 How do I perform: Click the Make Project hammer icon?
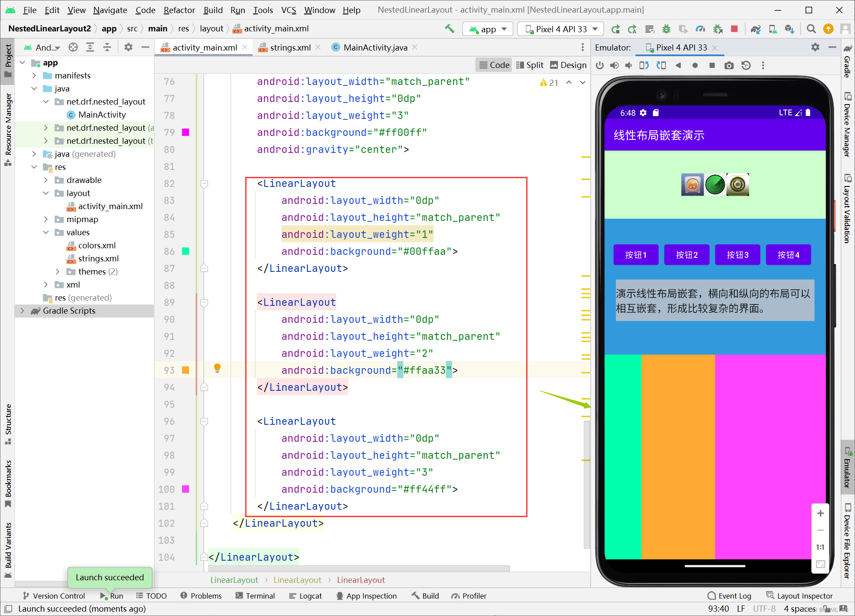(x=449, y=29)
